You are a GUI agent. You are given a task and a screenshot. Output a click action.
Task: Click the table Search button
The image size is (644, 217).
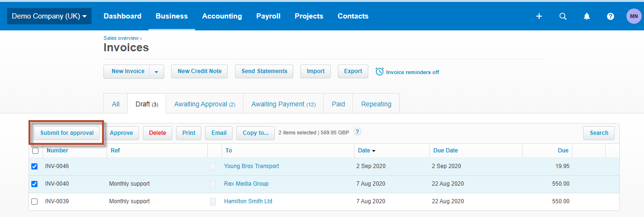click(599, 133)
